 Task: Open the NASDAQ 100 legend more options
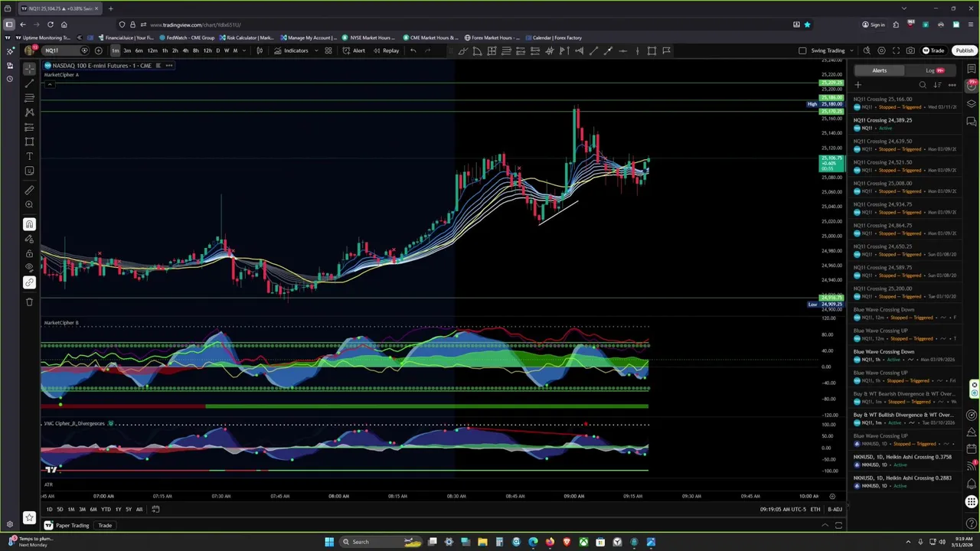169,66
